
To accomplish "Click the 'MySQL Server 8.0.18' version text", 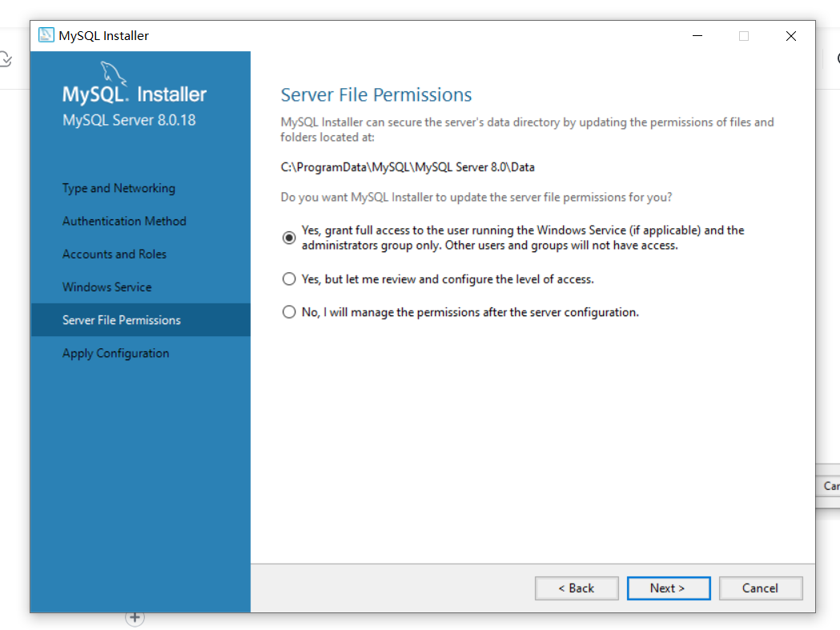I will [129, 120].
